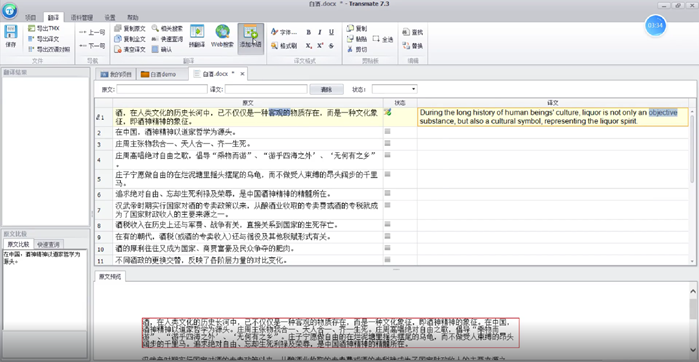This screenshot has width=699, height=362.
Task: Select source segment 3 庄周主张物我合一
Action: (x=248, y=144)
